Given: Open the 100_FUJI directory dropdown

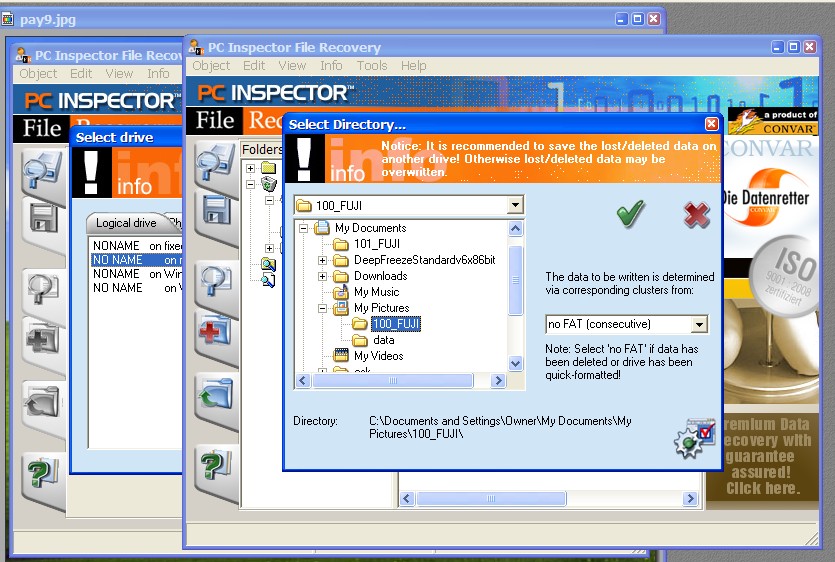Looking at the screenshot, I should [515, 205].
